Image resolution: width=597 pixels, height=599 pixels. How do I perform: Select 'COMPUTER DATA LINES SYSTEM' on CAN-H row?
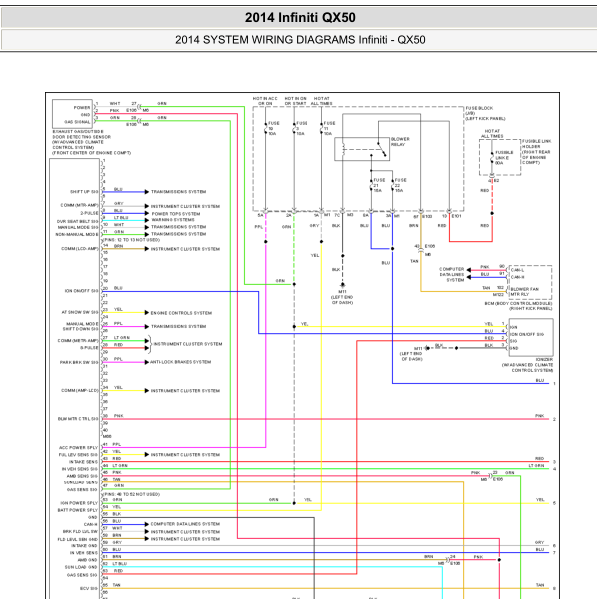[x=185, y=524]
